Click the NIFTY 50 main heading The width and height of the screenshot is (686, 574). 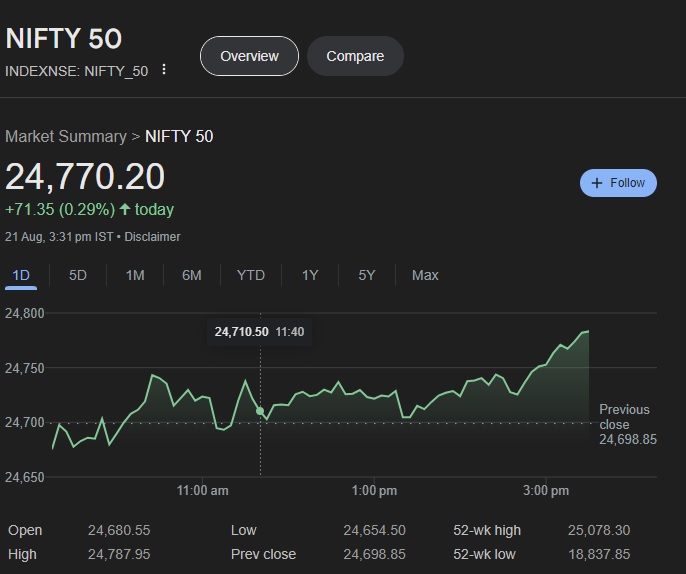(x=63, y=38)
